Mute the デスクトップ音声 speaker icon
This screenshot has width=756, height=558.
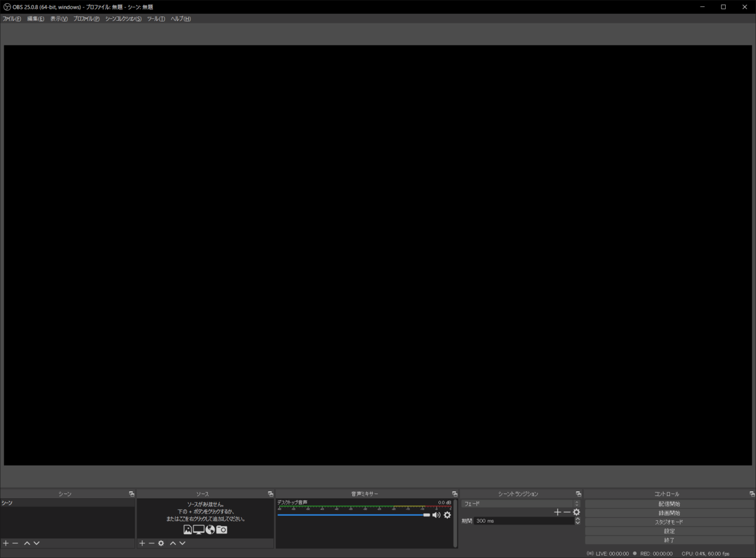pos(436,515)
